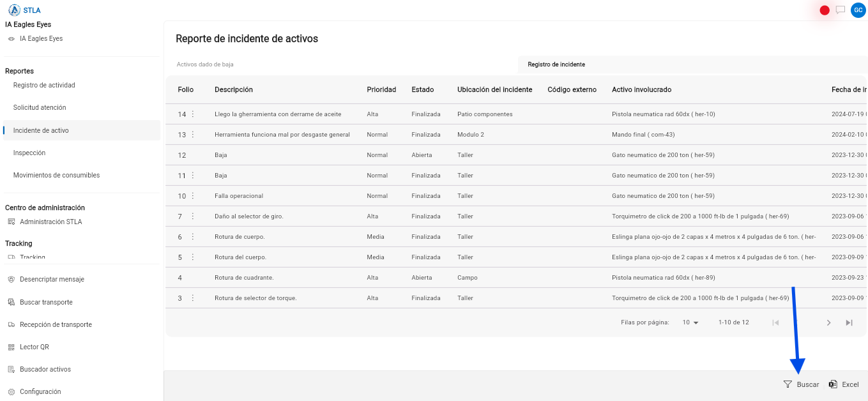Screen dimensions: 868x401
Task: Open Inspección report
Action: coord(29,153)
